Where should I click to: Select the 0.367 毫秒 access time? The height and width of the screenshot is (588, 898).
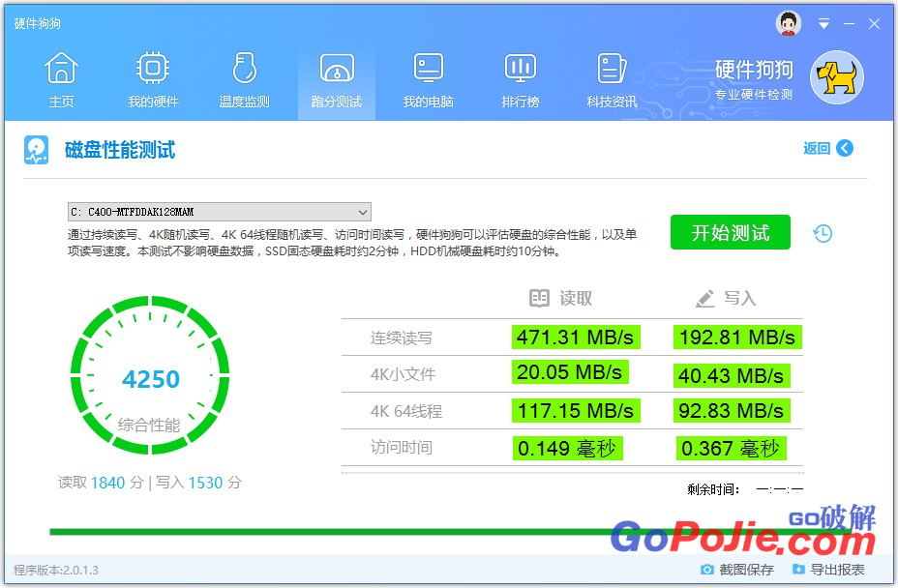(731, 449)
